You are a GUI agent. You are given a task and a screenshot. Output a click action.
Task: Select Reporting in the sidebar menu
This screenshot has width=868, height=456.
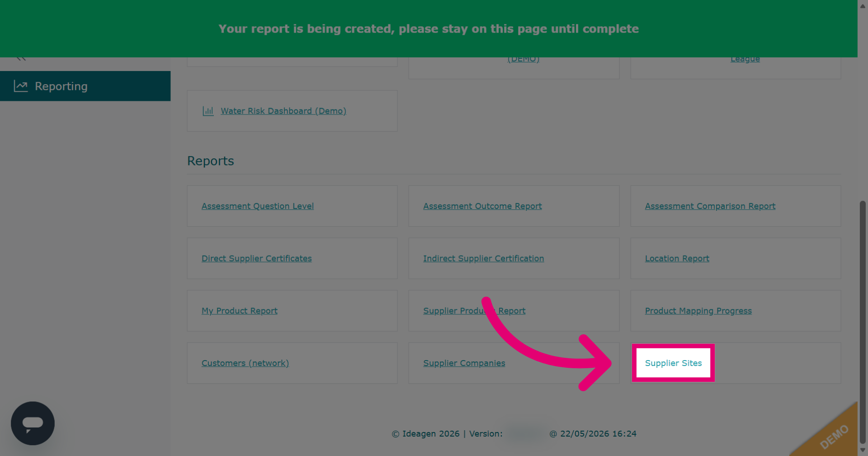(x=85, y=86)
